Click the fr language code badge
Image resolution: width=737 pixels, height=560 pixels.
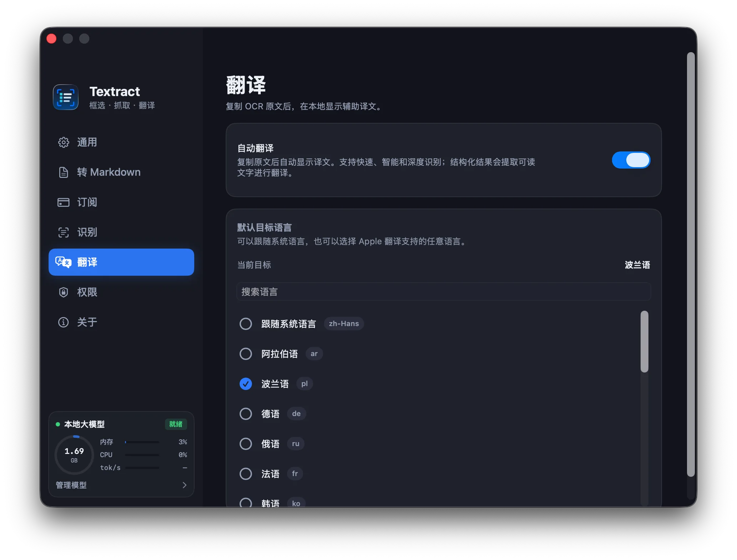pos(295,474)
